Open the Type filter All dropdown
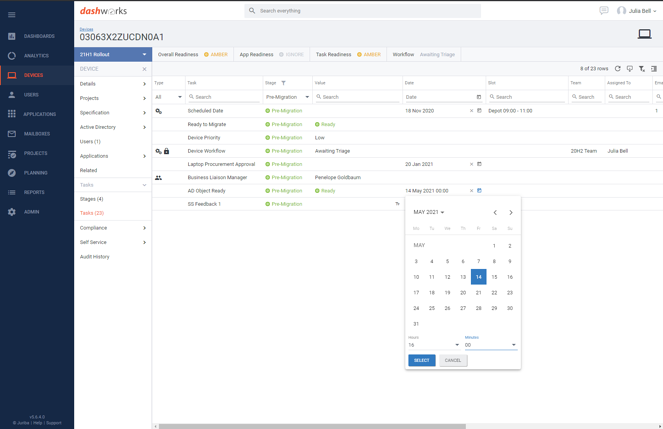663x429 pixels. click(168, 97)
